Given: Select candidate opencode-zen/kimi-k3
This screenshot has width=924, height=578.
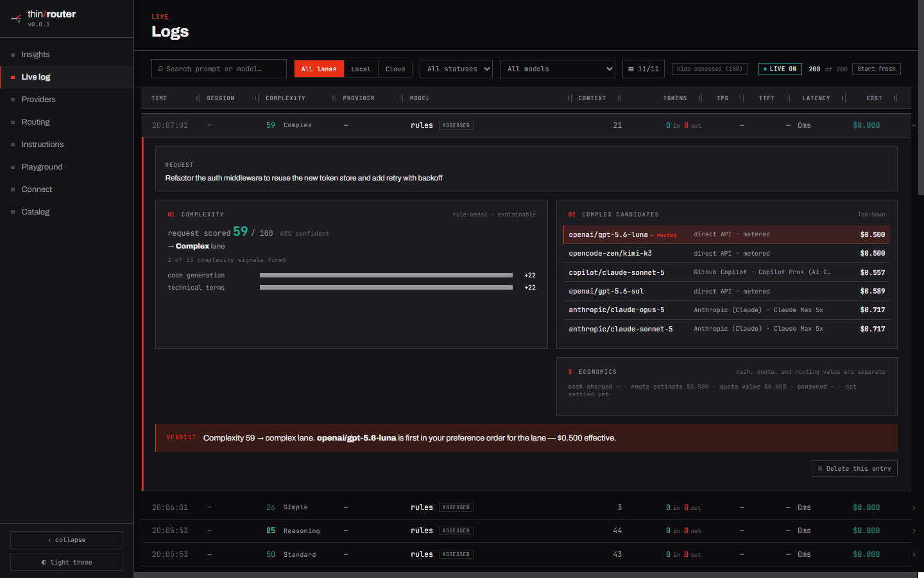Looking at the screenshot, I should click(x=726, y=254).
